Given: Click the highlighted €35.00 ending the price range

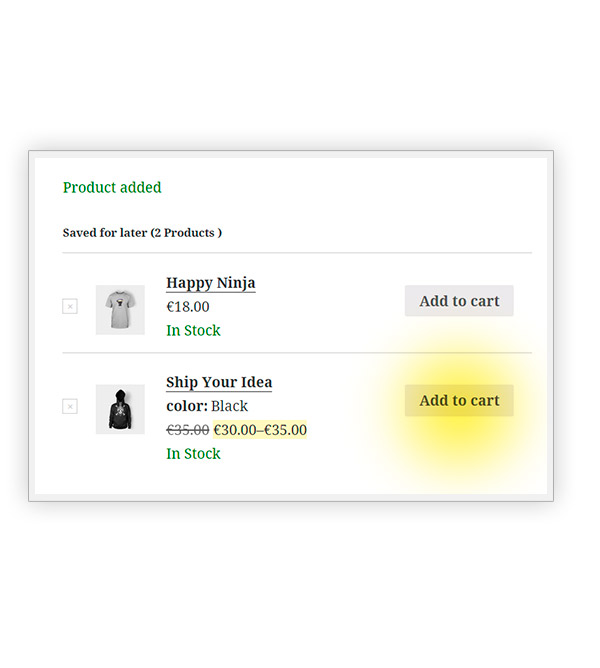Looking at the screenshot, I should (286, 430).
